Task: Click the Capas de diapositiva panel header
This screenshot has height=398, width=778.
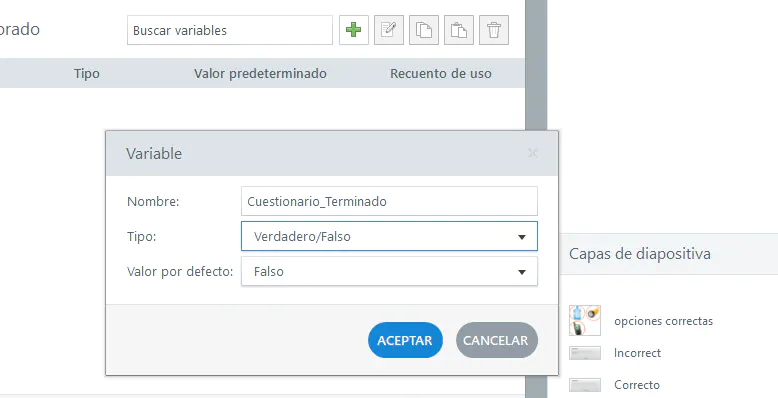Action: (640, 254)
